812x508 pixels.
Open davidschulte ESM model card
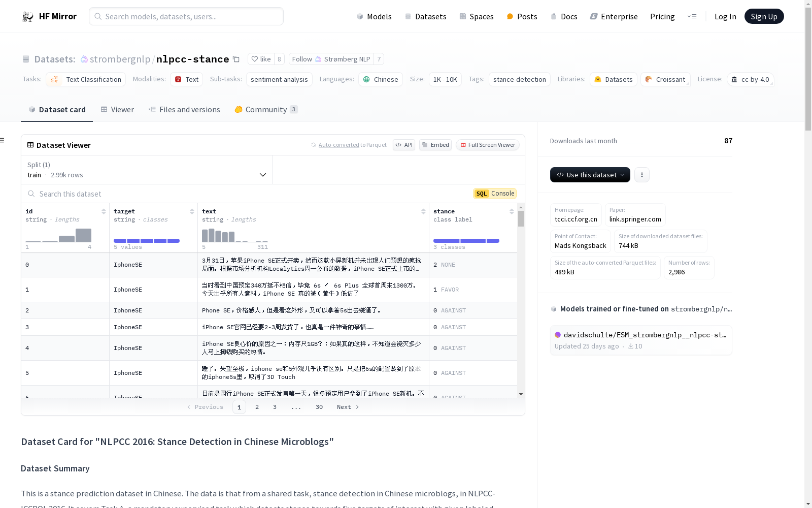point(641,340)
